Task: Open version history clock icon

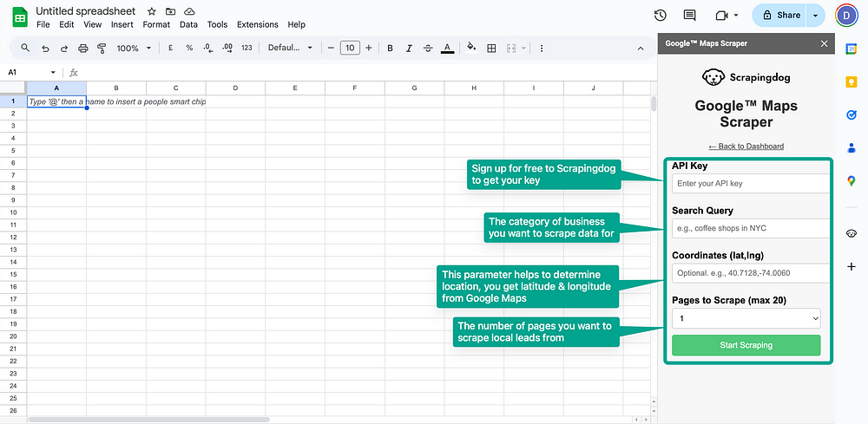Action: pyautogui.click(x=660, y=16)
